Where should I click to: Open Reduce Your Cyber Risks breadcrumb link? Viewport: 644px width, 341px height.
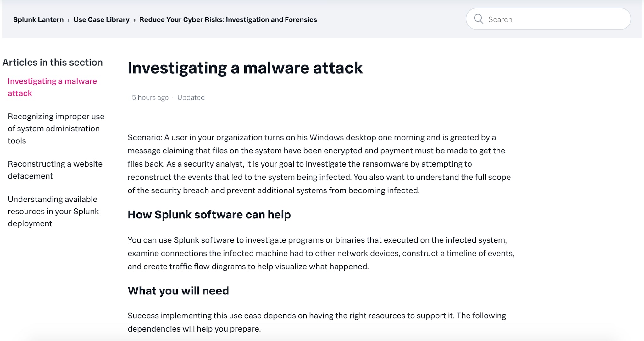click(x=228, y=20)
